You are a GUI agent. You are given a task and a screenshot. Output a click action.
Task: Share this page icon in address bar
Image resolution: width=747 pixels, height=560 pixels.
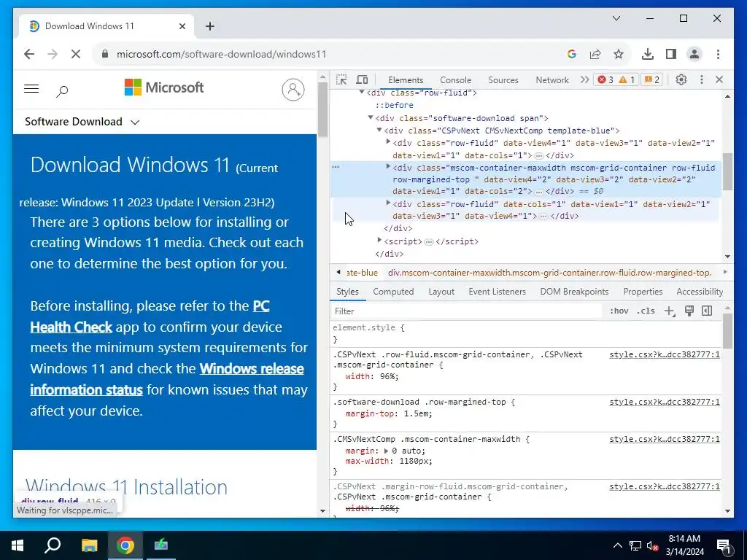595,54
